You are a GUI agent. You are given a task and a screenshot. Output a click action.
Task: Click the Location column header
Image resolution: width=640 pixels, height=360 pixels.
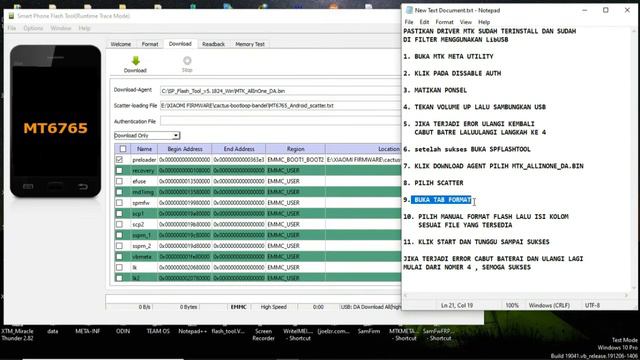(363, 149)
